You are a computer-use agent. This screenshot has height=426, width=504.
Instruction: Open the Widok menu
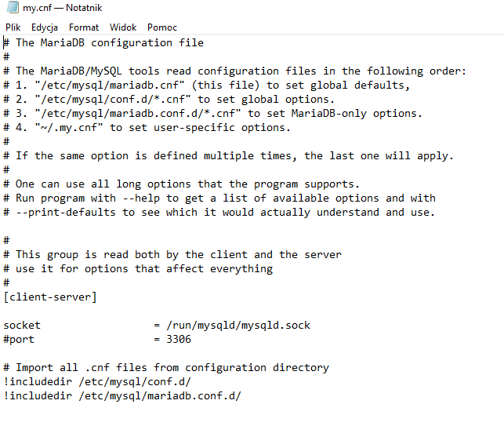pos(123,27)
